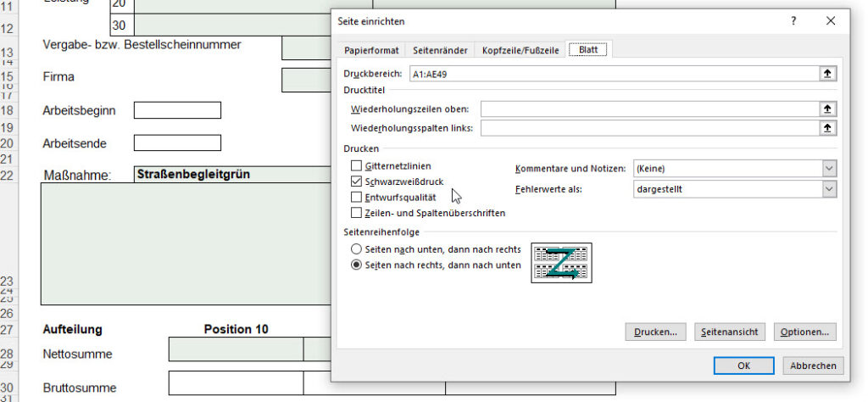Image resolution: width=868 pixels, height=402 pixels.
Task: Switch to the Papierformat tab
Action: pyautogui.click(x=370, y=51)
